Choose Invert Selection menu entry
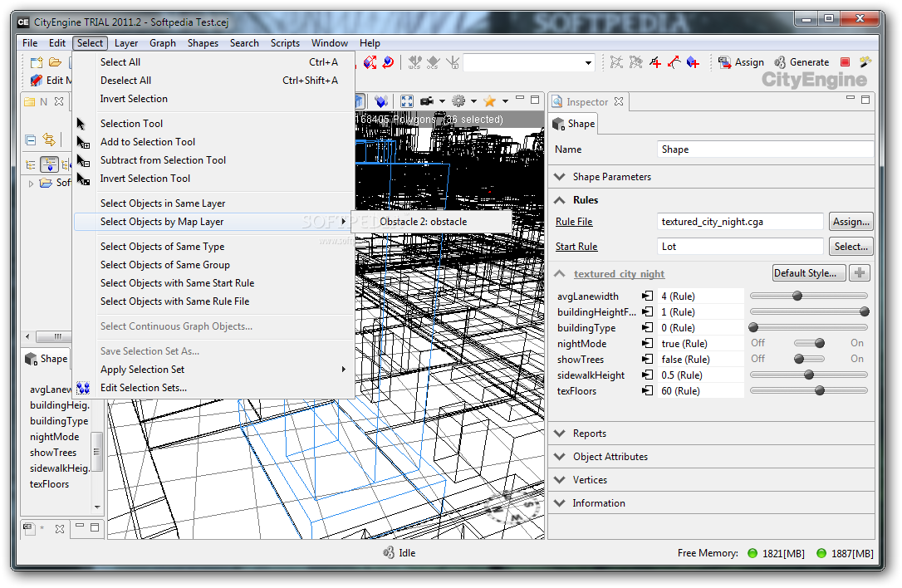The image size is (902, 588). (214, 99)
